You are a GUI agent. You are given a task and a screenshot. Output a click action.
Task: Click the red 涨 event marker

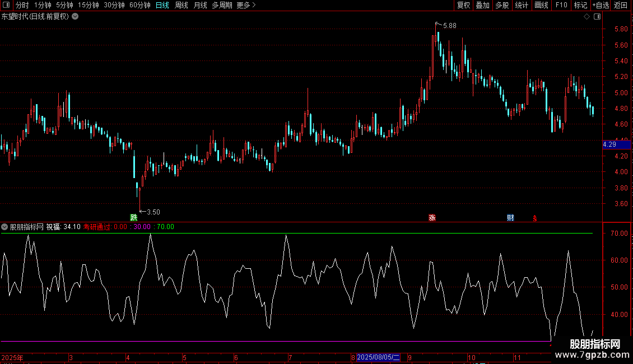coord(432,217)
